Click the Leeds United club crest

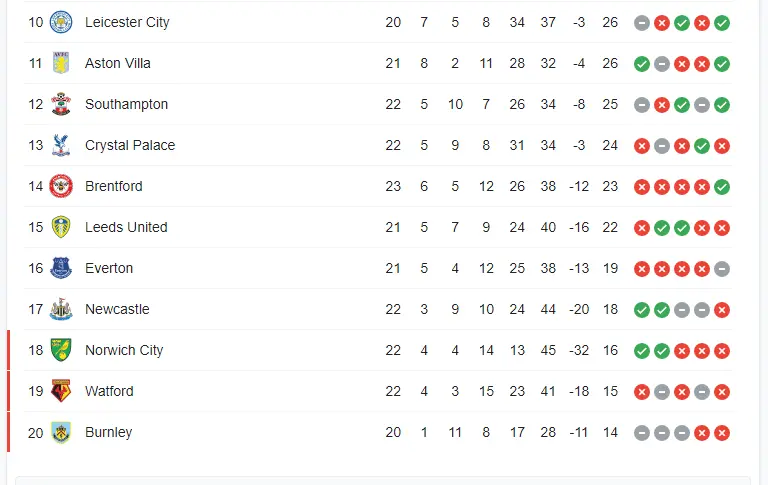click(61, 227)
